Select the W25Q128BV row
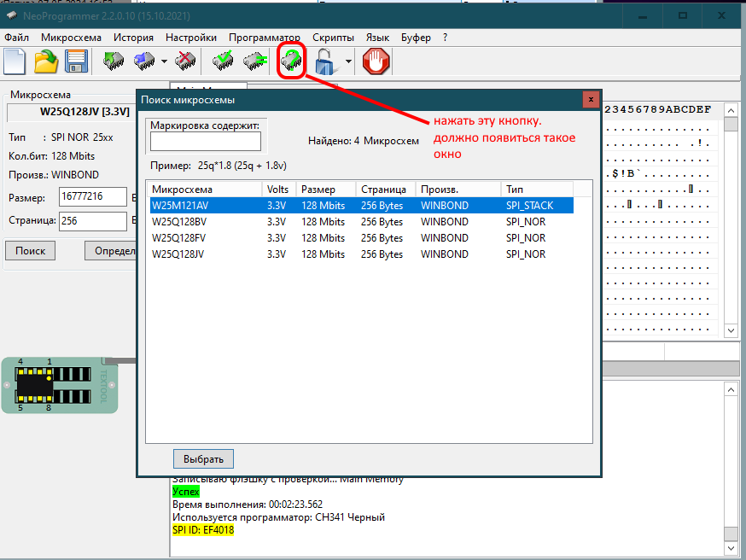The width and height of the screenshot is (746, 560). pos(362,222)
